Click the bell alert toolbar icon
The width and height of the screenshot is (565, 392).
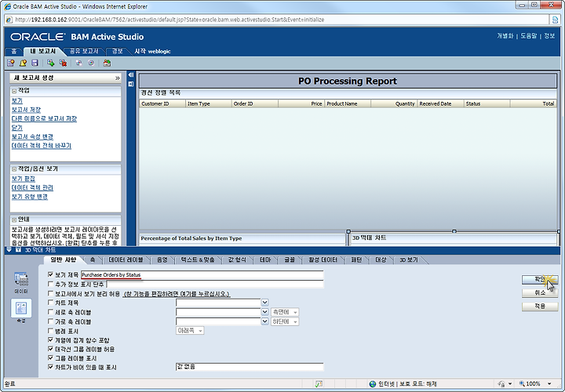click(23, 63)
